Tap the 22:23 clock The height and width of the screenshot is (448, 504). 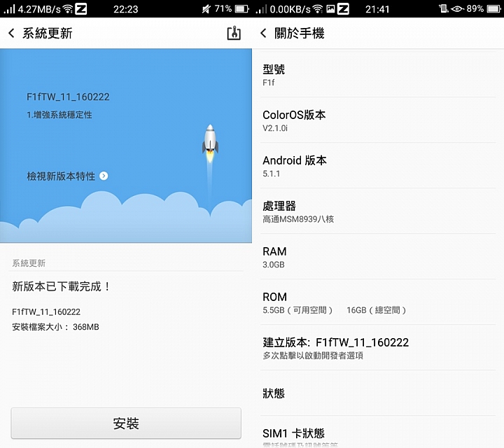(x=126, y=9)
